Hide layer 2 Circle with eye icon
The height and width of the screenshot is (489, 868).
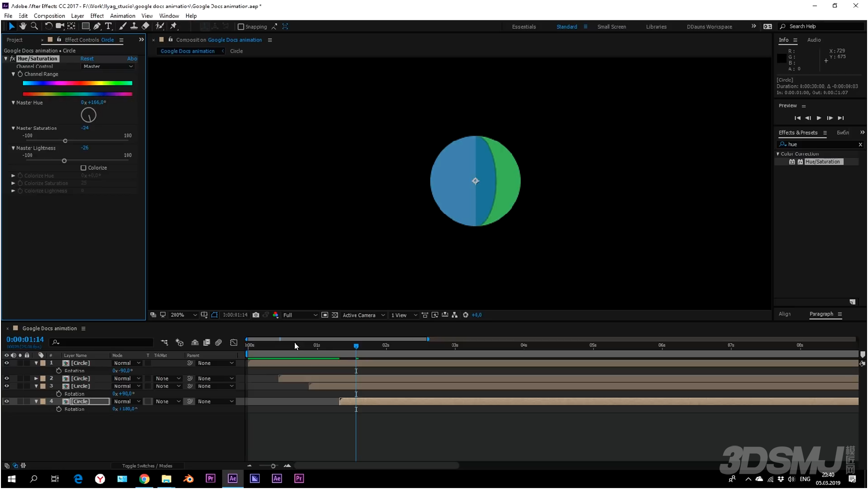(x=7, y=379)
